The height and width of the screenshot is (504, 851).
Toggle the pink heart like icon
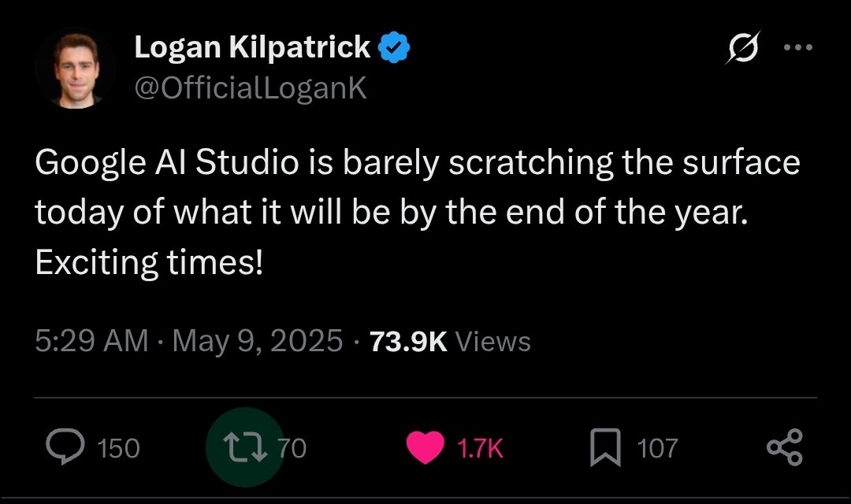click(425, 448)
